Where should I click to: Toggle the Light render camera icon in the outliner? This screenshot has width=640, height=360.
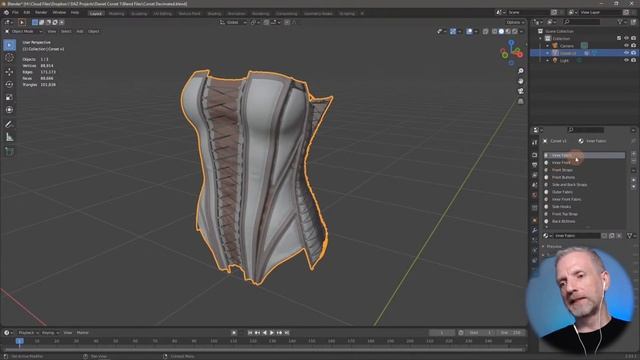633,60
